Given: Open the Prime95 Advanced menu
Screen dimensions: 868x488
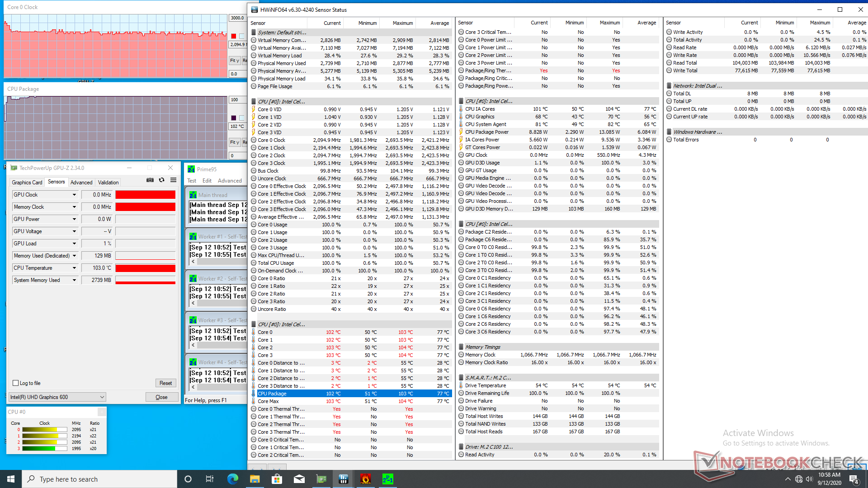Looking at the screenshot, I should (x=230, y=181).
